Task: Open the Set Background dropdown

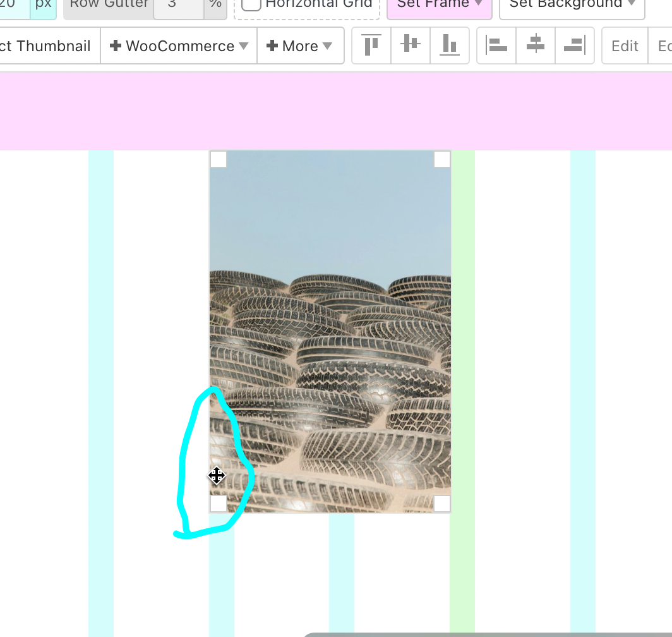Action: (572, 4)
